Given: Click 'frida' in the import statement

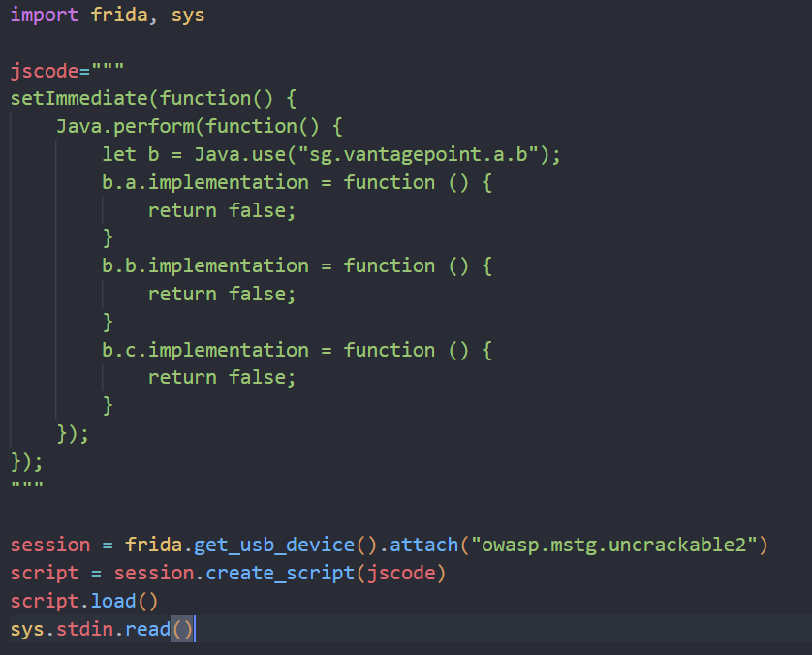Looking at the screenshot, I should pyautogui.click(x=119, y=15).
